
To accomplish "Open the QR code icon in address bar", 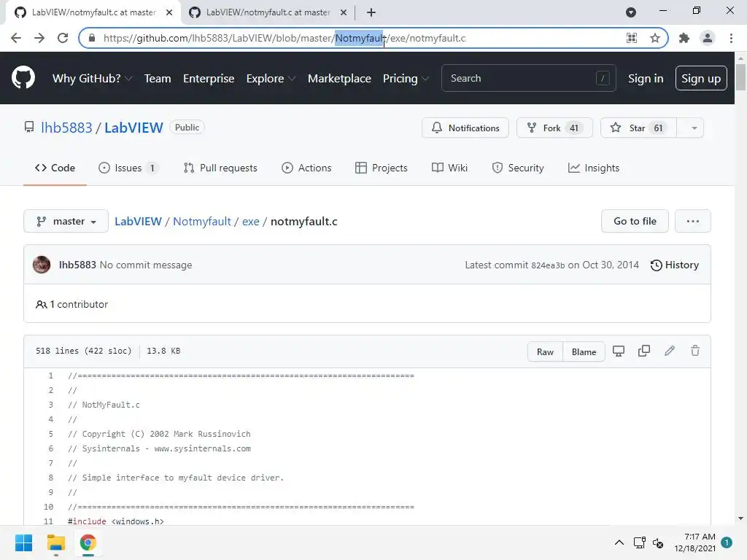I will point(632,38).
